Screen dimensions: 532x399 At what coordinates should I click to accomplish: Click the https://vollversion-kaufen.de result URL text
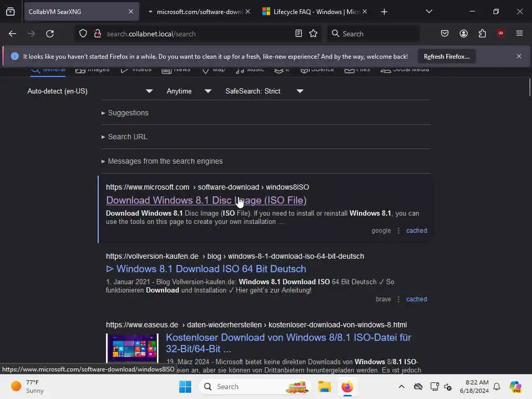click(235, 257)
